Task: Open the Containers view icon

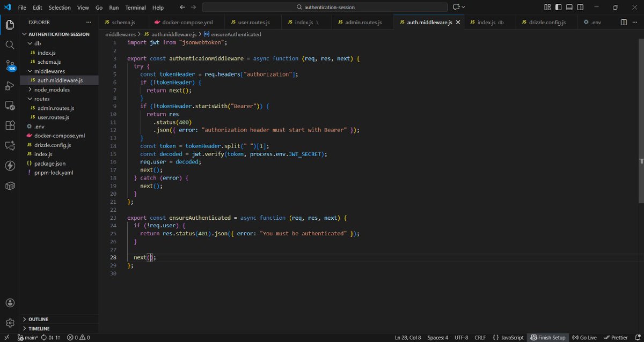Action: coord(10,185)
